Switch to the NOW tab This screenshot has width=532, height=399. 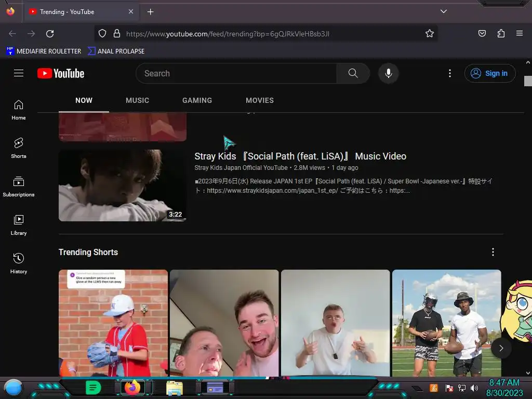84,100
